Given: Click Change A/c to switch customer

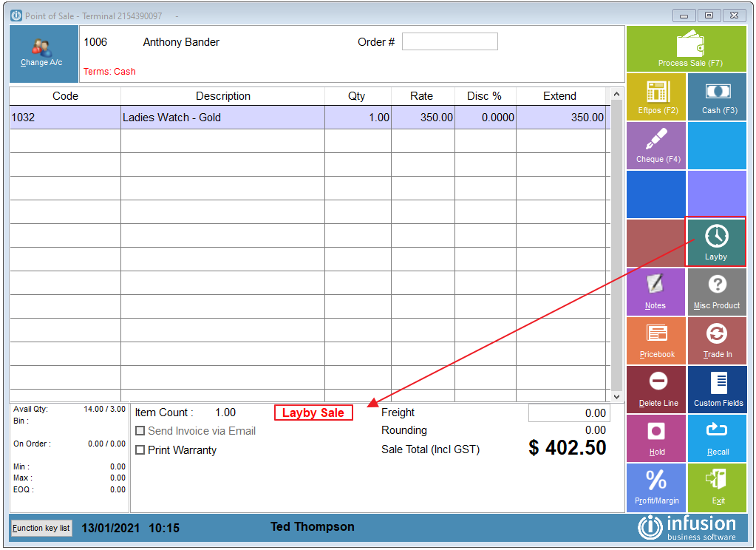Looking at the screenshot, I should pos(43,53).
